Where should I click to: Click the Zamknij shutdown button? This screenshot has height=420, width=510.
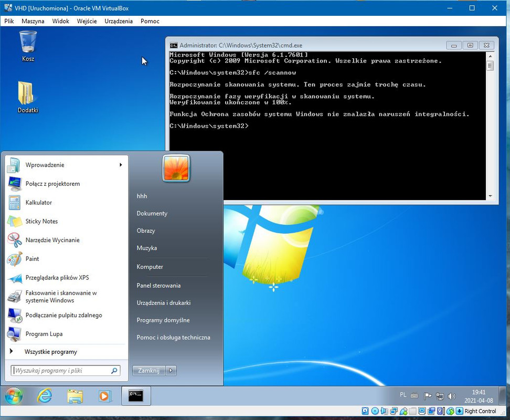point(149,371)
